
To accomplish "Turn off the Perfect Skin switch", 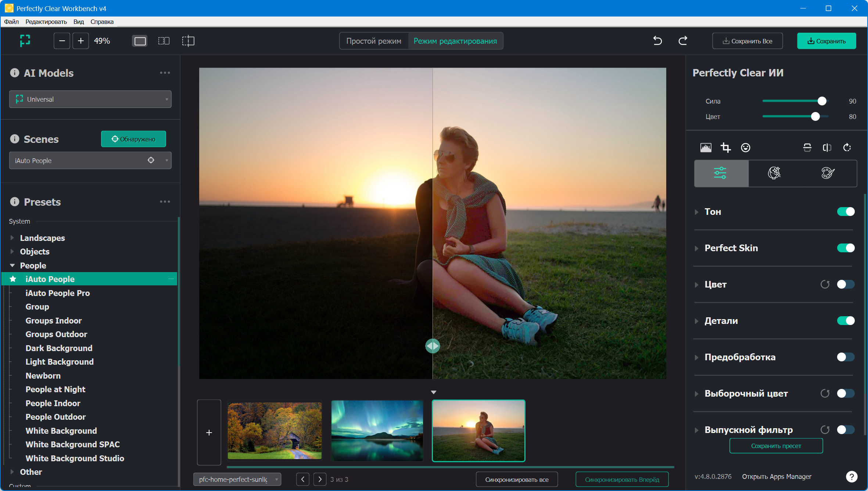I will tap(846, 248).
